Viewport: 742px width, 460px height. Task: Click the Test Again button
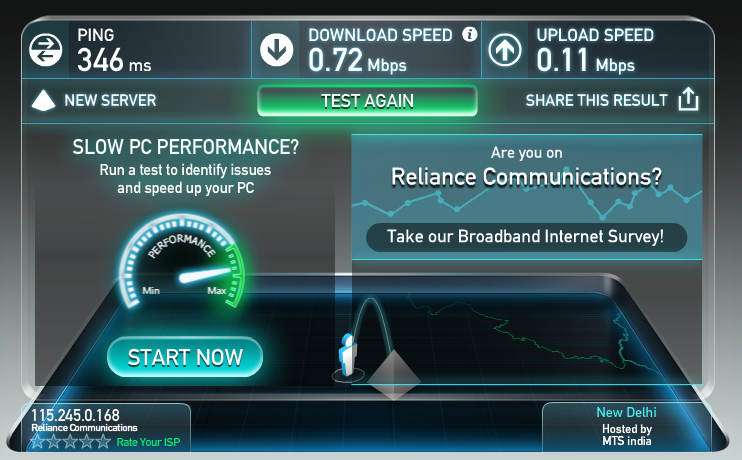click(367, 101)
